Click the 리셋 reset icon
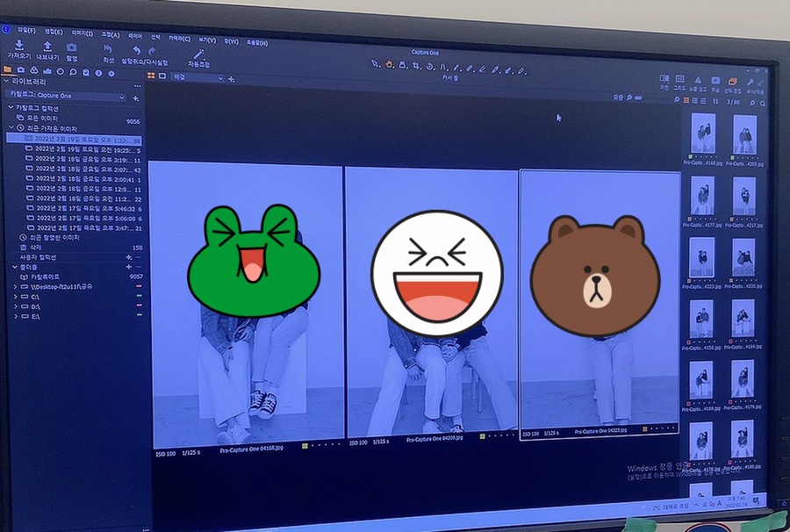 108,49
